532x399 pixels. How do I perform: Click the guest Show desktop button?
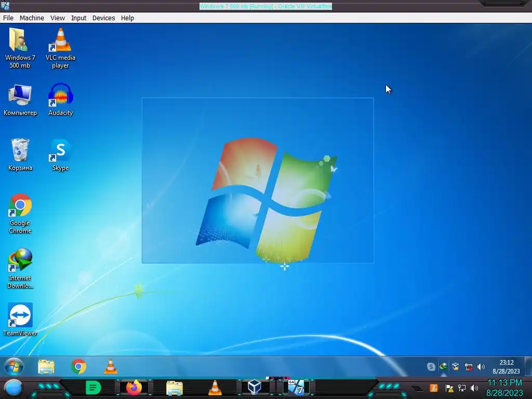tap(528, 367)
